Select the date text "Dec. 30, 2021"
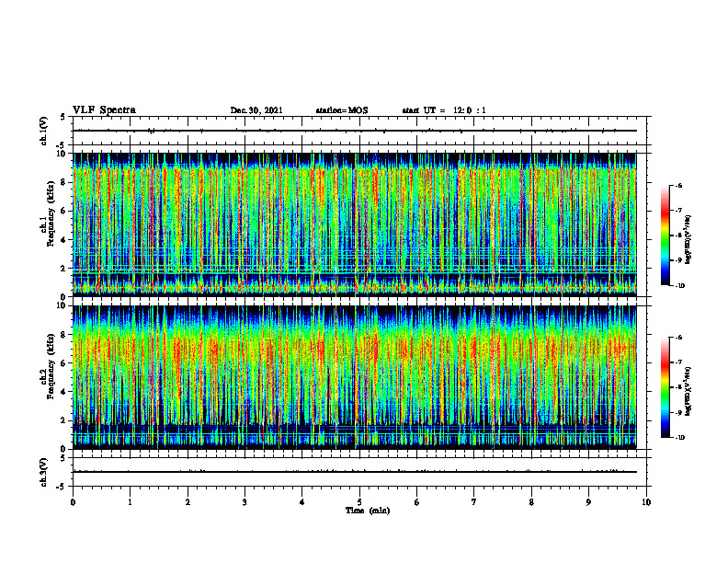The height and width of the screenshot is (563, 728). pos(256,110)
